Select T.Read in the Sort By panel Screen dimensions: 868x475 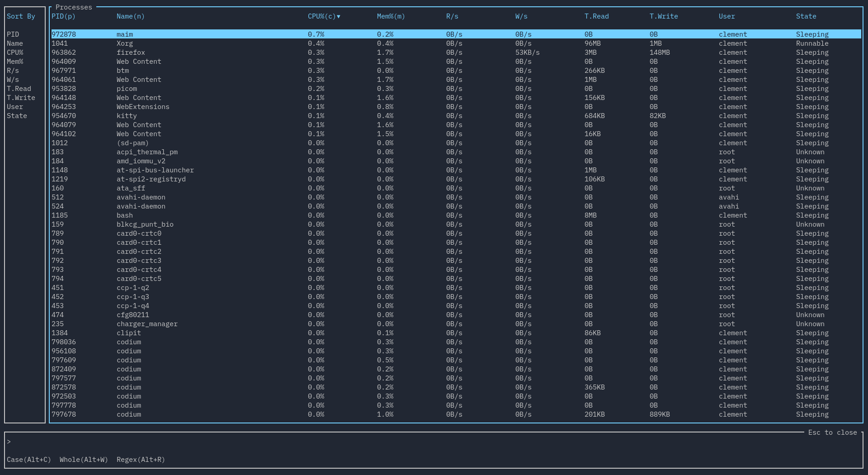pos(19,89)
